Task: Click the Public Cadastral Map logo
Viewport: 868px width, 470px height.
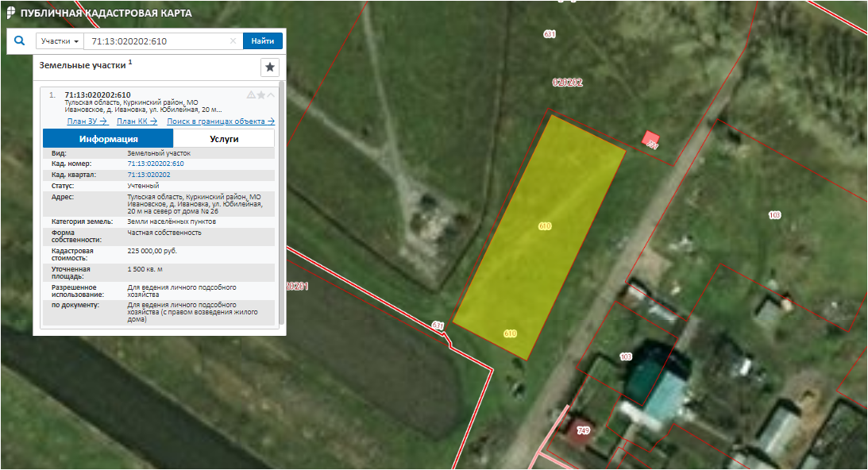Action: (10, 13)
